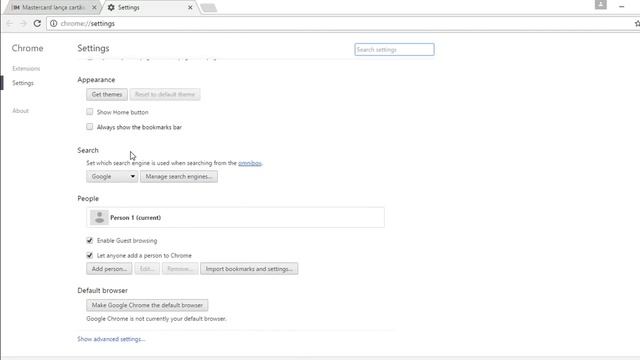This screenshot has height=360, width=640.
Task: Click Import bookmarks and settings
Action: click(x=249, y=269)
